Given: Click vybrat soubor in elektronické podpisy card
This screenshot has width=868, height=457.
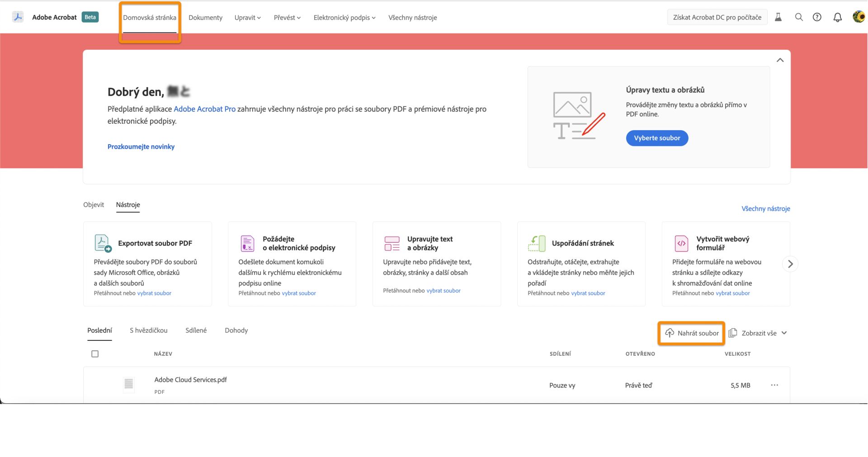Looking at the screenshot, I should (299, 293).
